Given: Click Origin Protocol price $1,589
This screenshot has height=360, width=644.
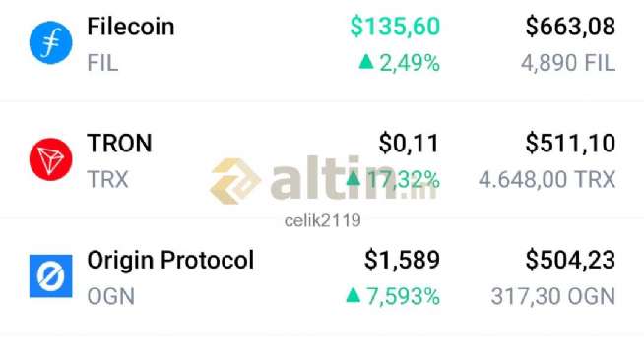Looking at the screenshot, I should click(x=402, y=260).
